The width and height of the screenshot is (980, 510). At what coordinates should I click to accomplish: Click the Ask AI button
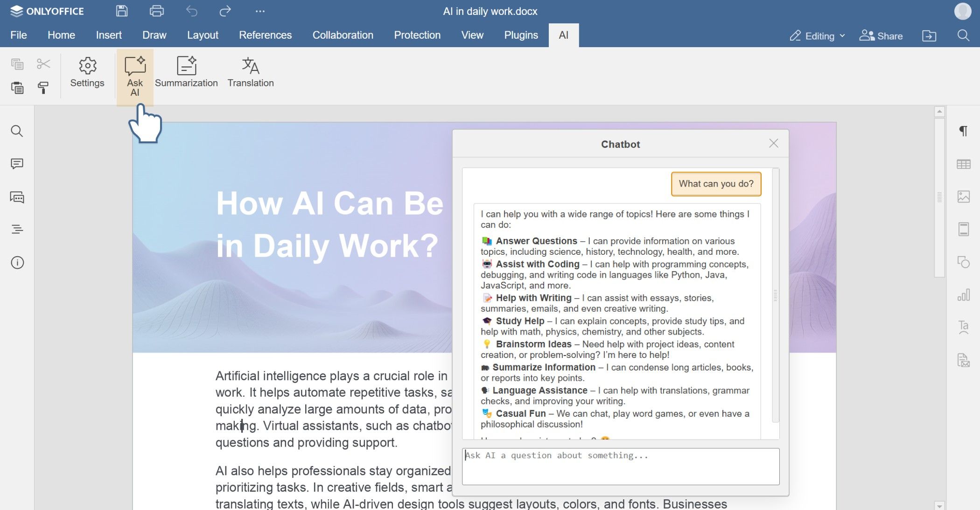click(135, 77)
